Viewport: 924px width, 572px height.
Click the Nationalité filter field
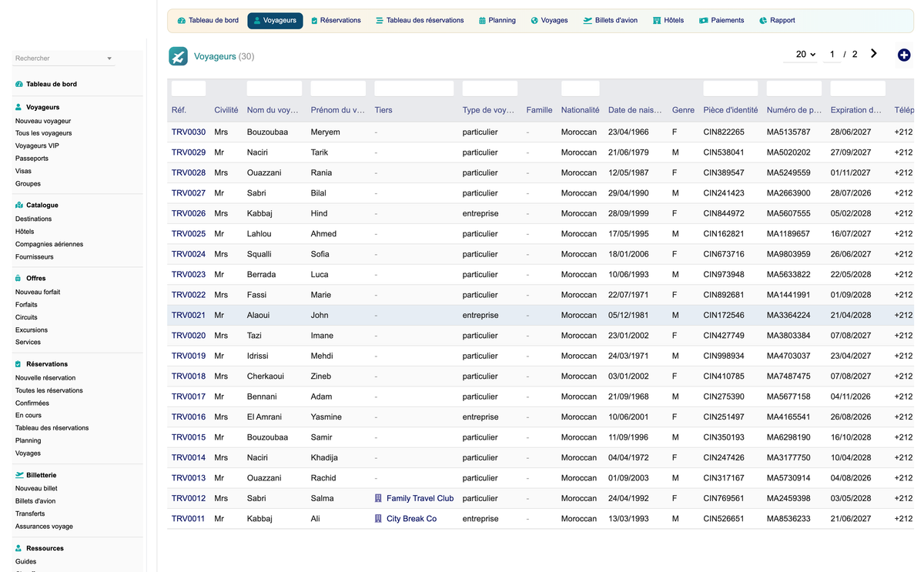pos(580,89)
